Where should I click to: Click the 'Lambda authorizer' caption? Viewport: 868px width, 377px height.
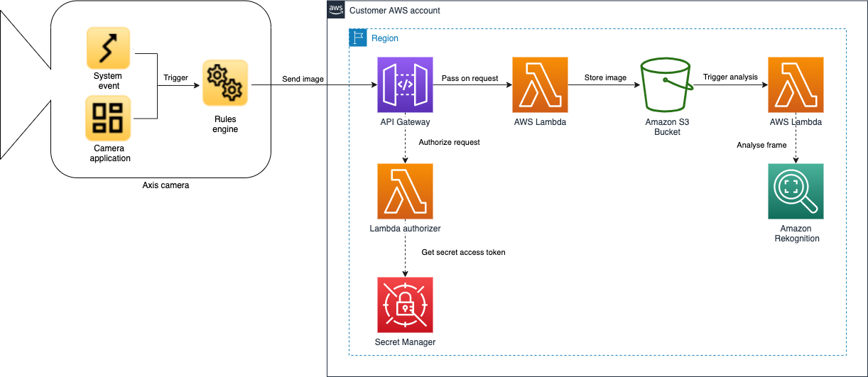coord(405,229)
